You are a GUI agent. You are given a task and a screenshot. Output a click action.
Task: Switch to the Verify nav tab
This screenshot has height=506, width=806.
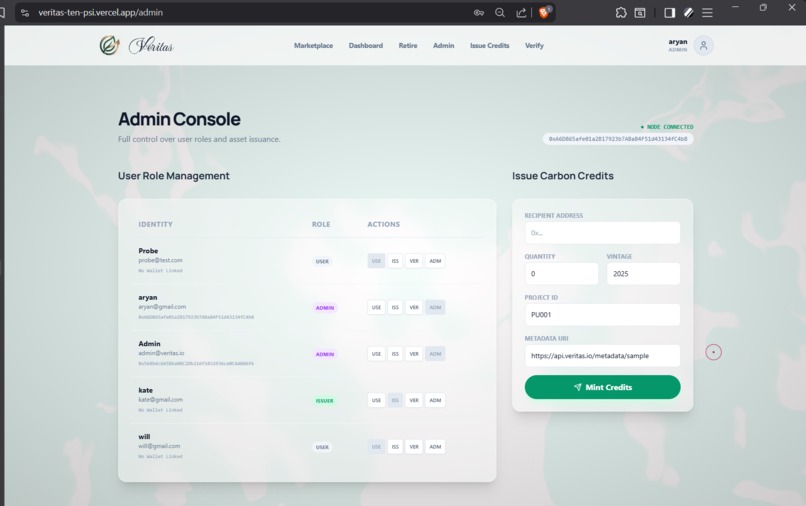click(x=534, y=46)
